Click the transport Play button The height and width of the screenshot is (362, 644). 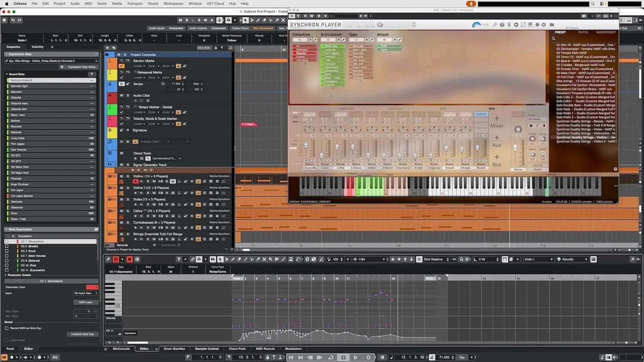click(x=355, y=357)
